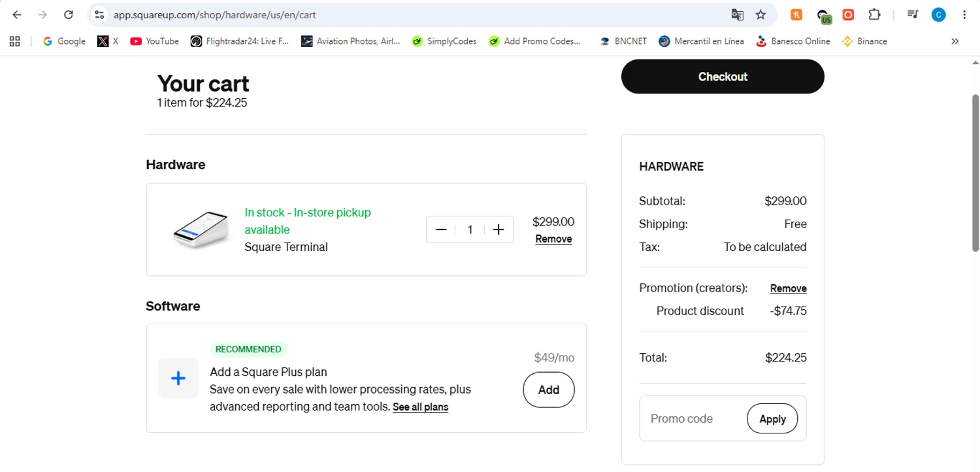Open the orange Honey extension icon
Viewport: 980px width, 472px height.
796,14
